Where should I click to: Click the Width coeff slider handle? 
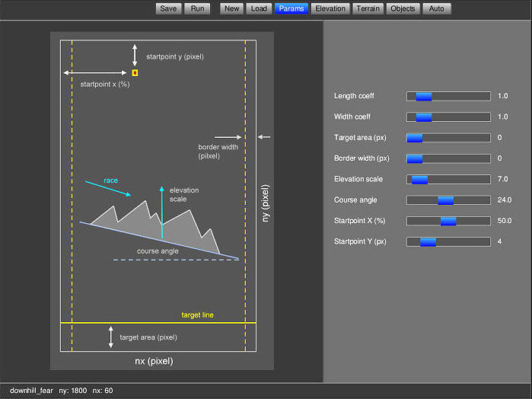(424, 117)
